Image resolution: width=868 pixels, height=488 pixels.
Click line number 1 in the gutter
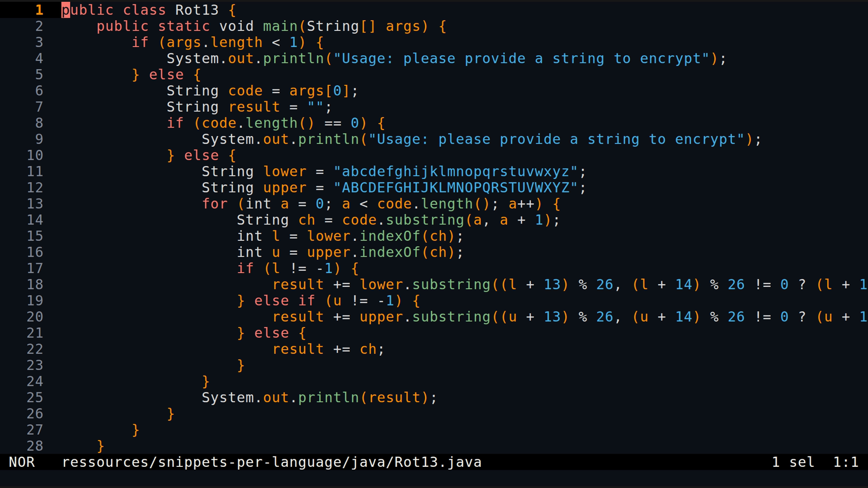pyautogui.click(x=39, y=9)
